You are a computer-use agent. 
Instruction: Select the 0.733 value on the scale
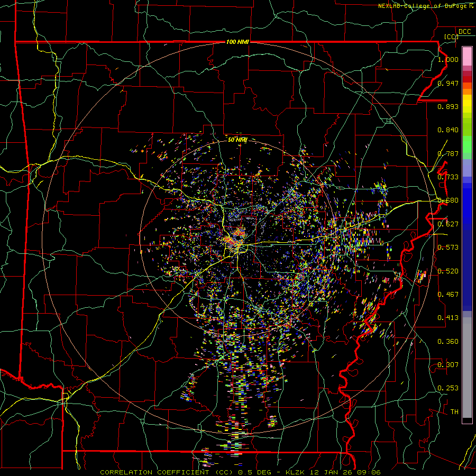(448, 177)
